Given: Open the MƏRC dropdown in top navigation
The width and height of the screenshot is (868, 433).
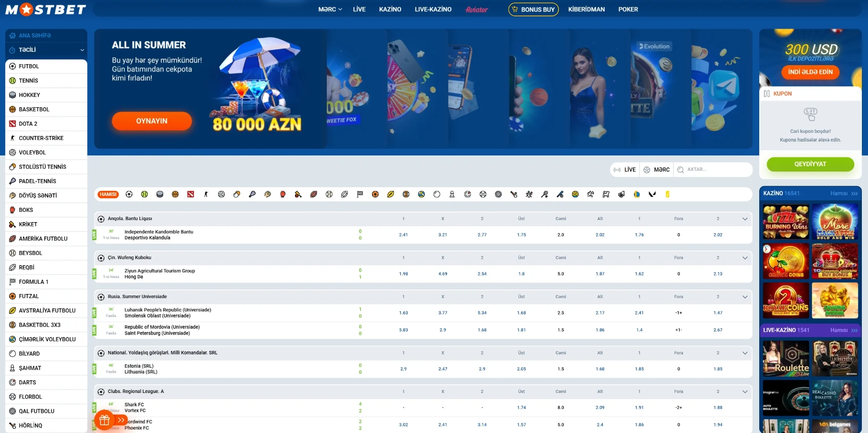Looking at the screenshot, I should pos(330,9).
